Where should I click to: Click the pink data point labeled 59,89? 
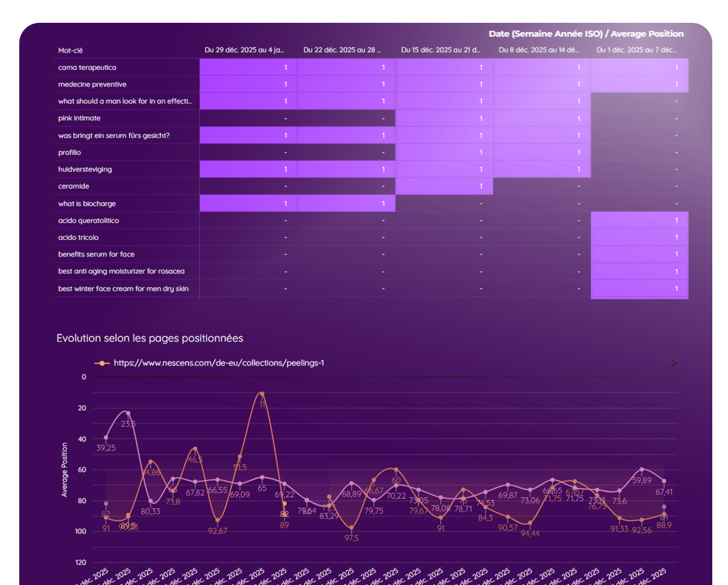pyautogui.click(x=642, y=469)
